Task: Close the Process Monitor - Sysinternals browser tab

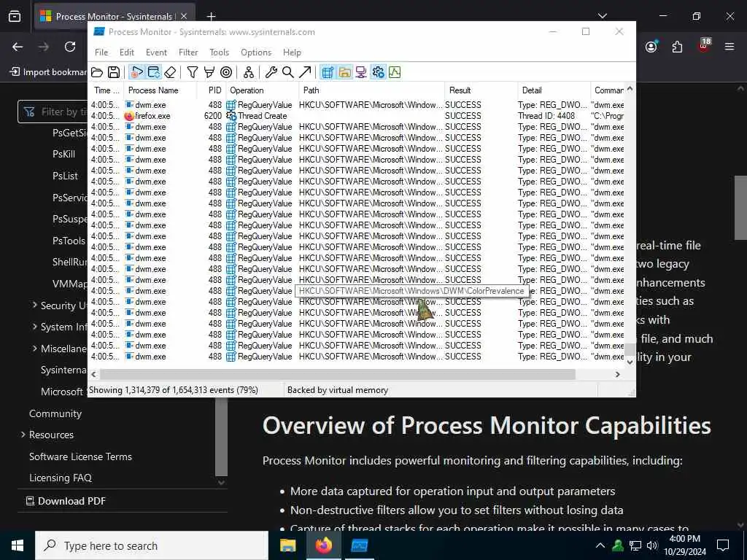Action: [x=184, y=16]
